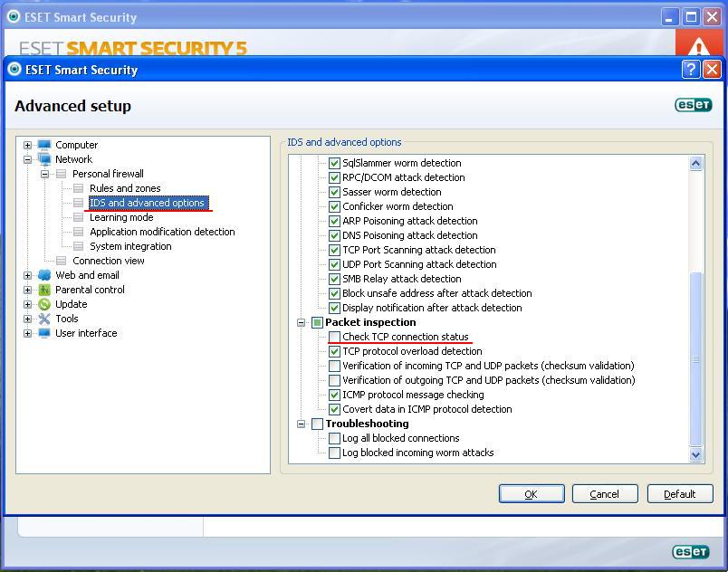
Task: Click the Learning mode page icon
Action: click(x=79, y=217)
